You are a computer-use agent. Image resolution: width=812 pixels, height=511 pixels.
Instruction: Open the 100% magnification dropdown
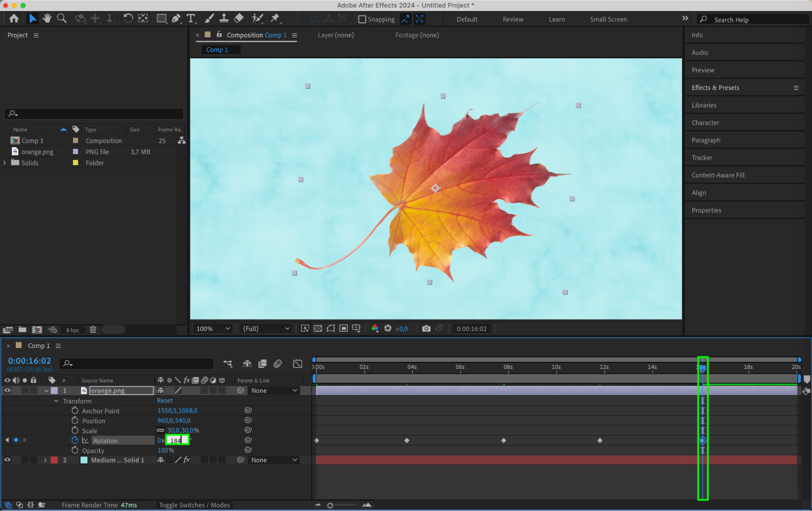(213, 328)
